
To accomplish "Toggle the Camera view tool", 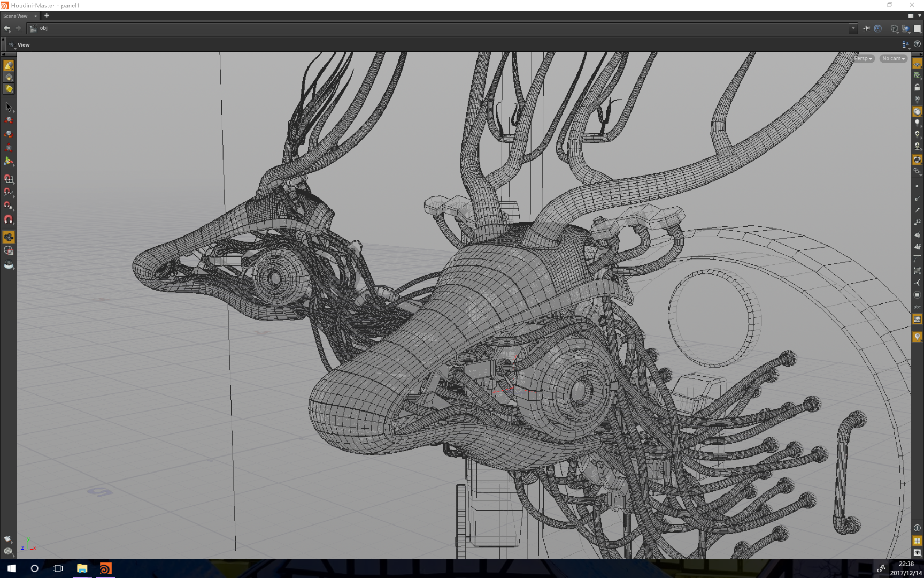I will 9,237.
